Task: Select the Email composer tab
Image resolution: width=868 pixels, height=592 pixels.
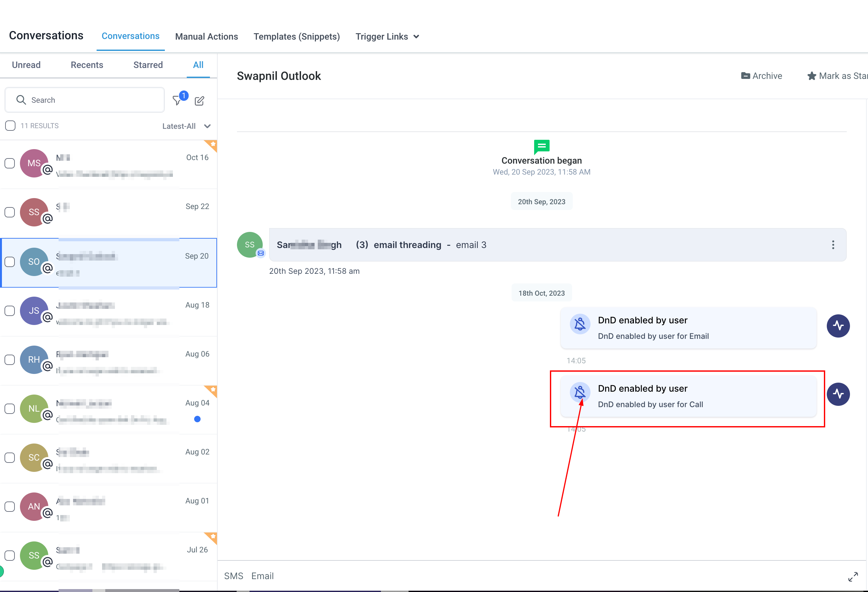Action: coord(263,576)
